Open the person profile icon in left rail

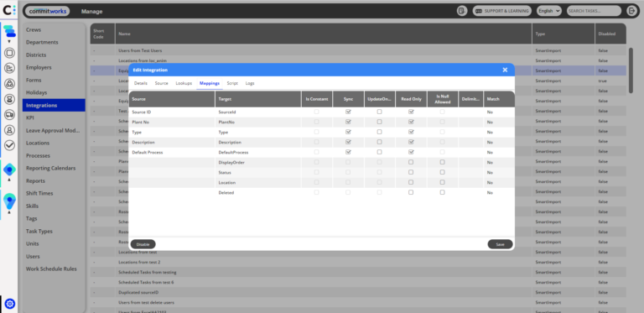[9, 130]
